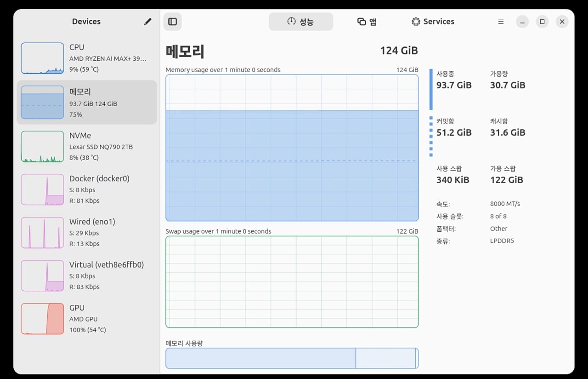The image size is (588, 379).
Task: Click the Other form factor value
Action: click(499, 229)
